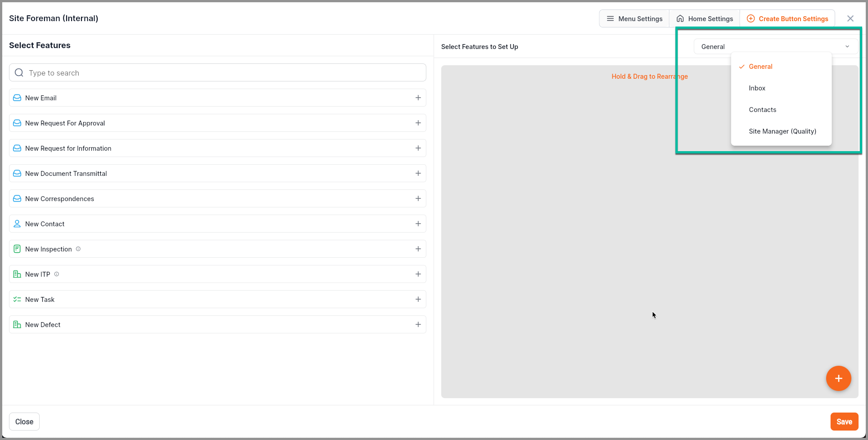Viewport: 868px width, 440px height.
Task: Click the plus icon beside New Email
Action: tap(418, 98)
